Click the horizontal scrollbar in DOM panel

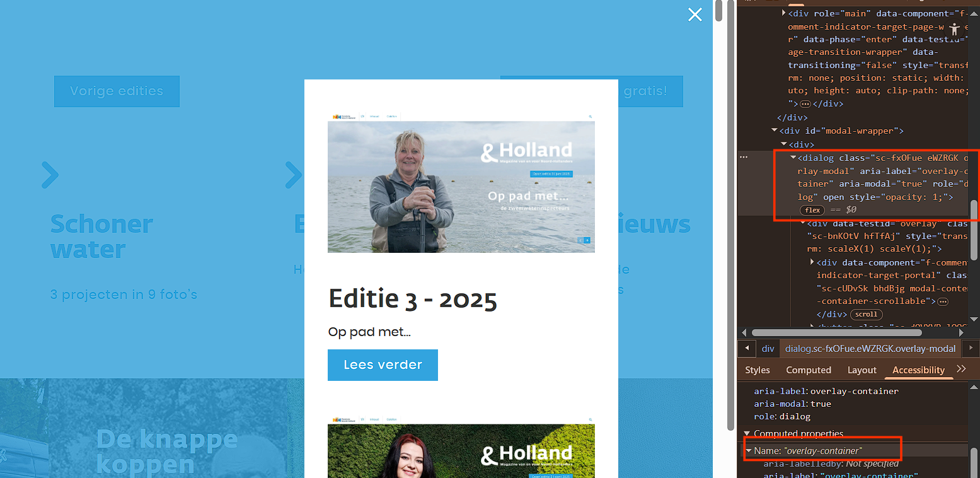[836, 332]
